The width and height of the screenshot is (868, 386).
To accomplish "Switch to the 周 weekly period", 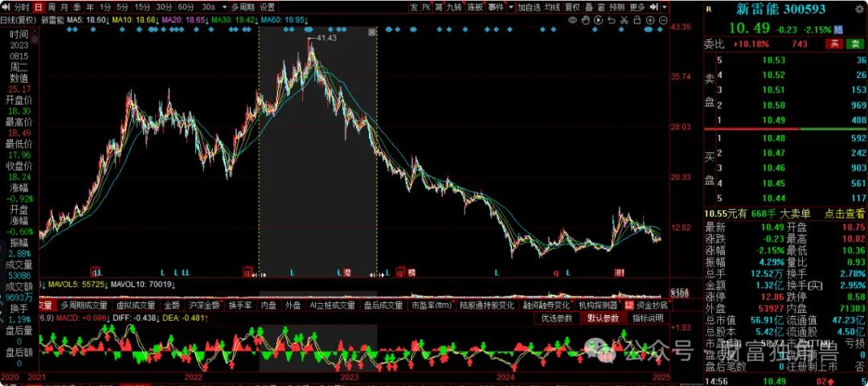I will coord(51,7).
